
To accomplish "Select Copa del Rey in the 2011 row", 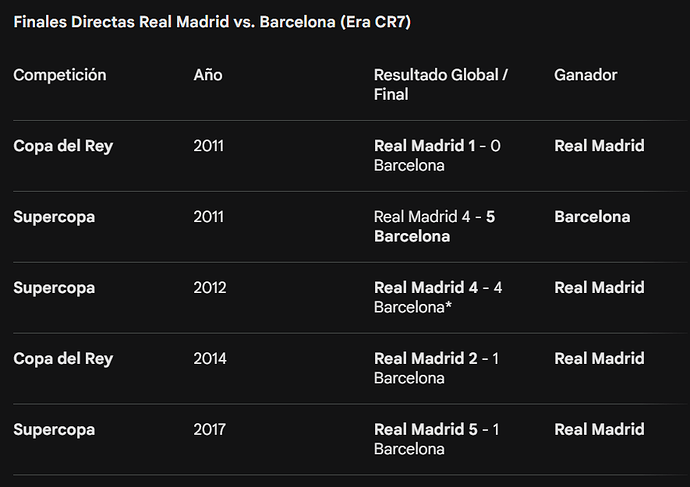I will point(63,146).
